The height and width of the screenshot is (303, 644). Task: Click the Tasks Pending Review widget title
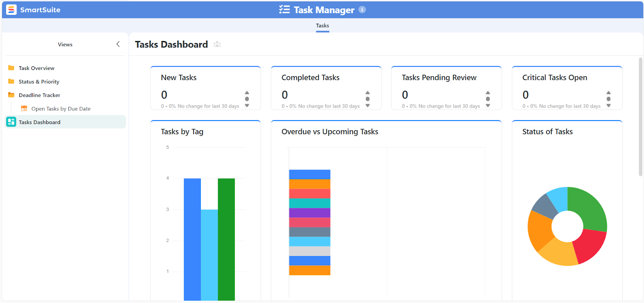439,78
